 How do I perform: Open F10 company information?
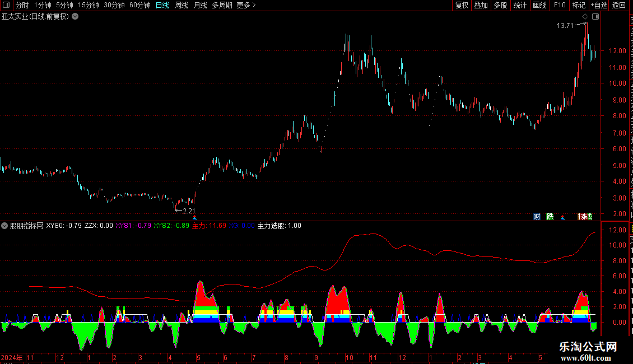[560, 5]
